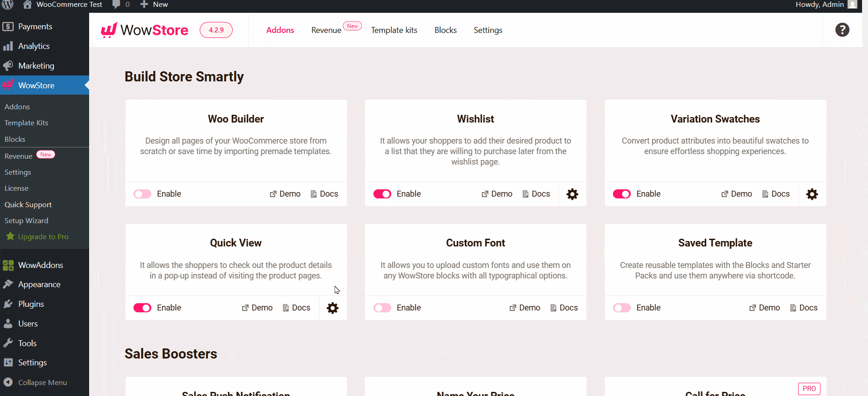Click WowAddons sidebar icon
Viewport: 868px width, 396px height.
(x=8, y=265)
